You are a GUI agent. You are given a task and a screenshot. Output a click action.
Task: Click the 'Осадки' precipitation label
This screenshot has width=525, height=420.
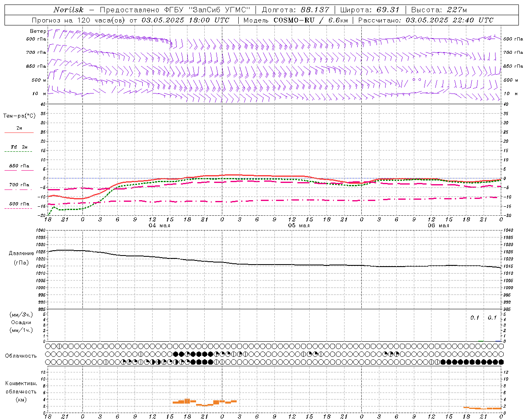21,322
